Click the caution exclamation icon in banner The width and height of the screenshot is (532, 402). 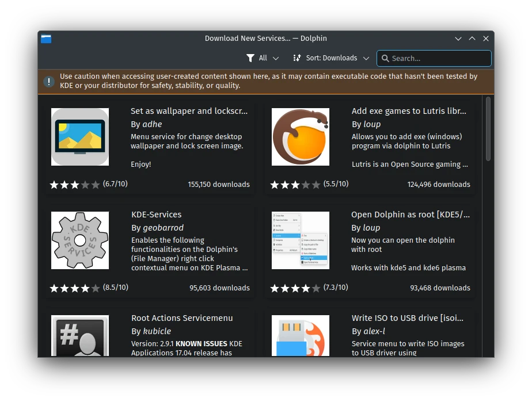pyautogui.click(x=49, y=81)
